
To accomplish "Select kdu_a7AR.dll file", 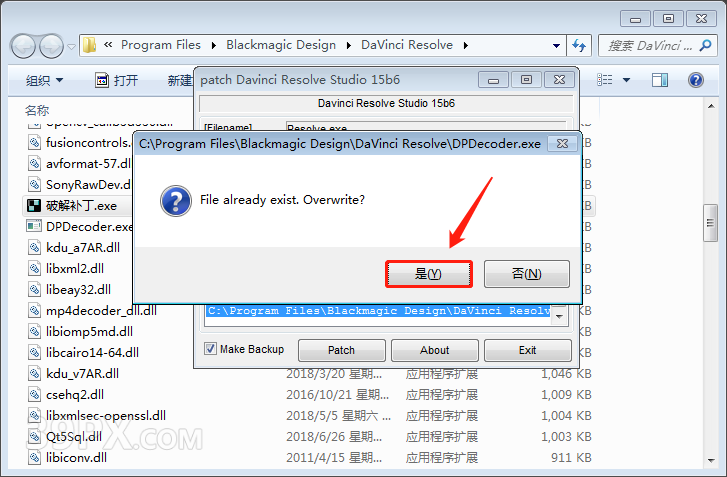I will click(x=83, y=248).
